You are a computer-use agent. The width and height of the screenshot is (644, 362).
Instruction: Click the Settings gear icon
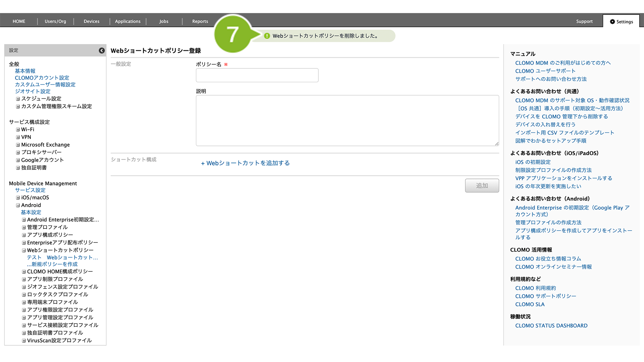612,22
